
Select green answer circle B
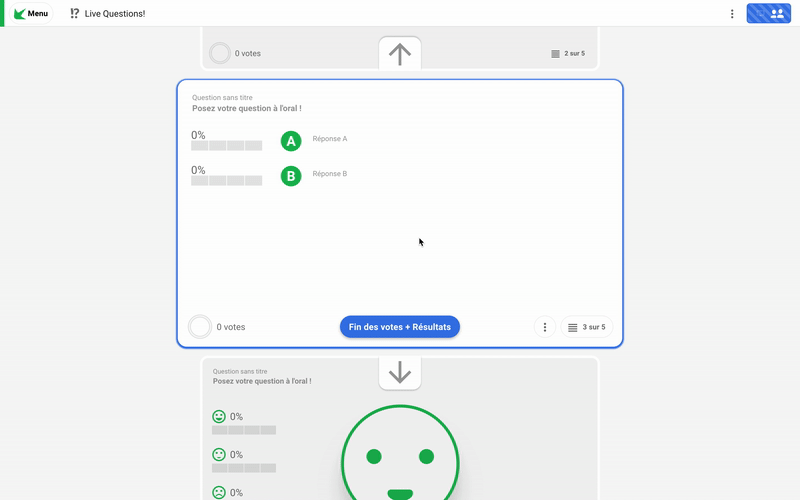click(291, 176)
